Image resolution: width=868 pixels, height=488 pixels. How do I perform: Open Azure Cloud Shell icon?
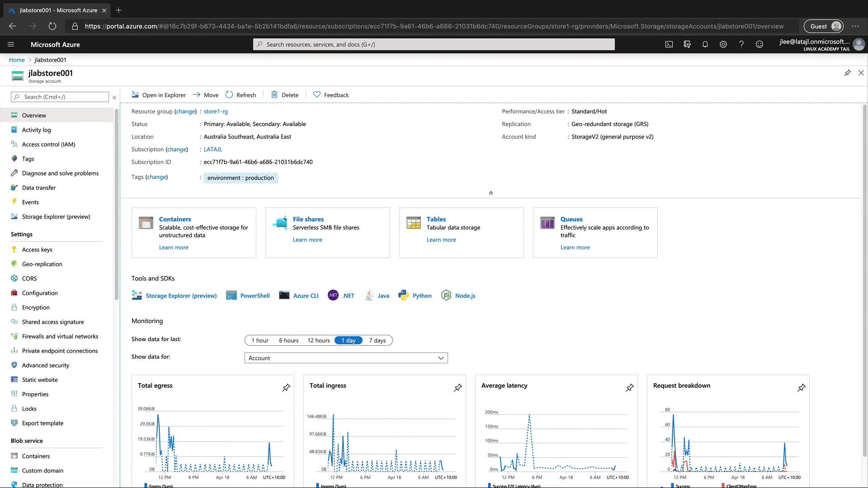click(x=669, y=44)
